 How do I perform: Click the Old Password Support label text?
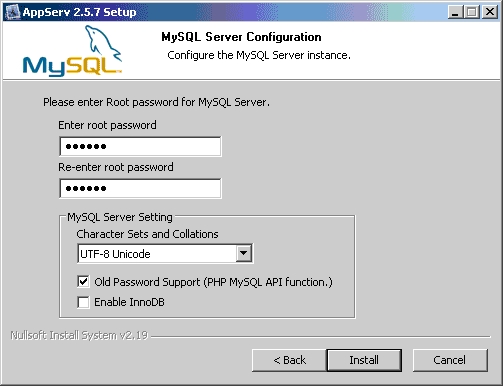[213, 282]
